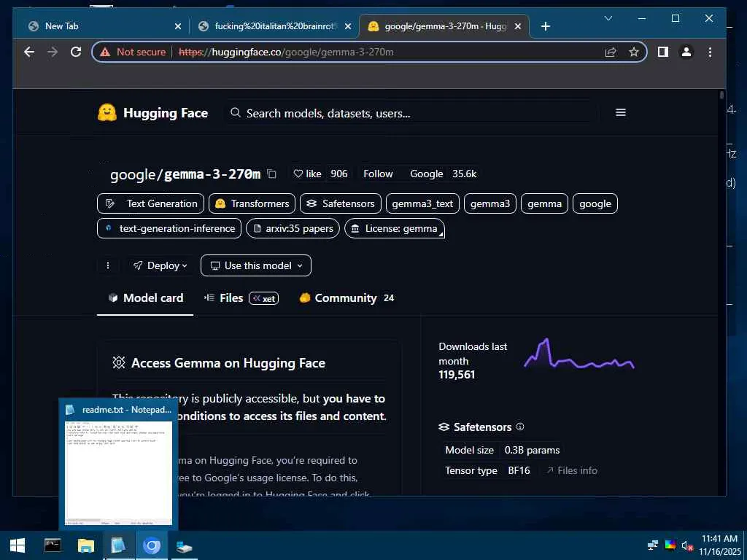The height and width of the screenshot is (560, 747).
Task: Click the 0.3B params value
Action: [x=532, y=450]
